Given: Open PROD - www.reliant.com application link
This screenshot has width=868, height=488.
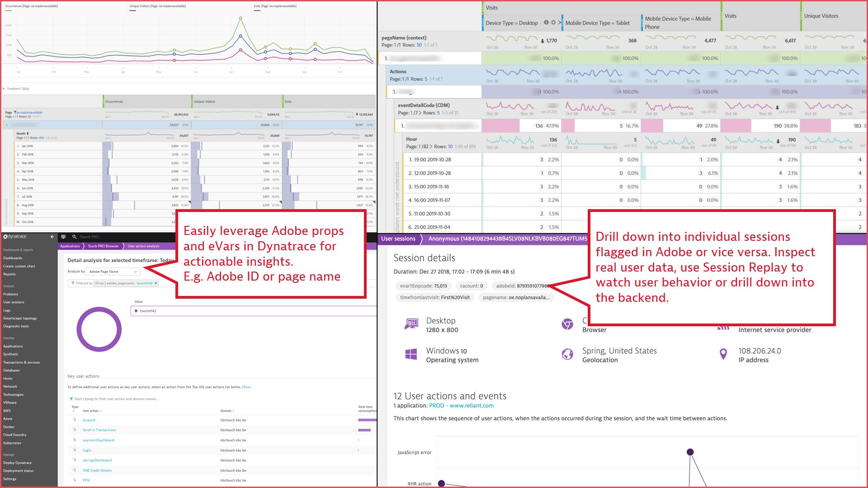Looking at the screenshot, I should pyautogui.click(x=461, y=406).
